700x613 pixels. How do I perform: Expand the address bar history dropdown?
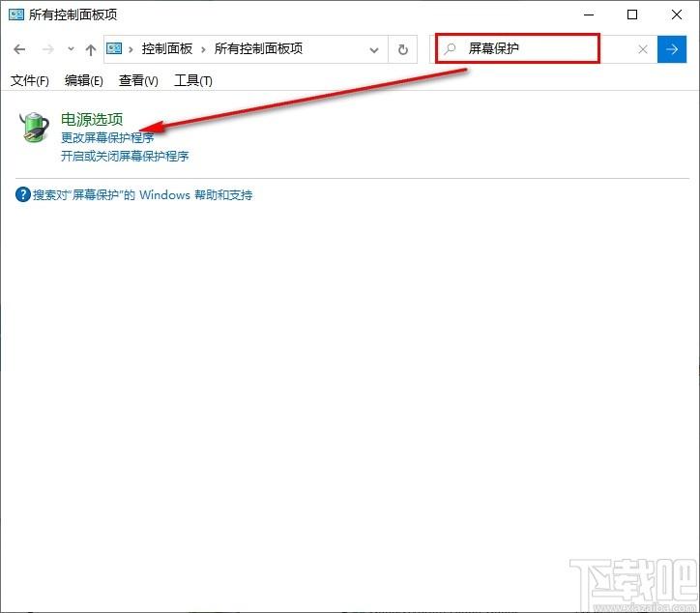(374, 50)
